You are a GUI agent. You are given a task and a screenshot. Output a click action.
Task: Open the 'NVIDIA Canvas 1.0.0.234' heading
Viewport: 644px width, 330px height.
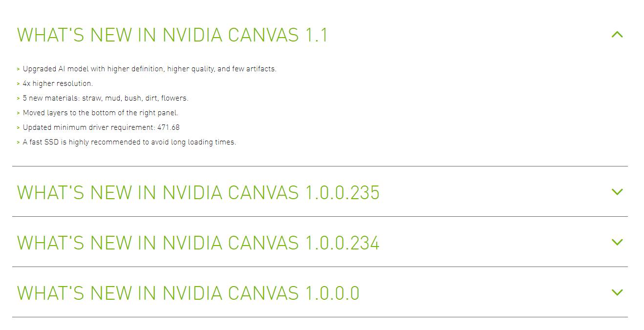click(198, 243)
